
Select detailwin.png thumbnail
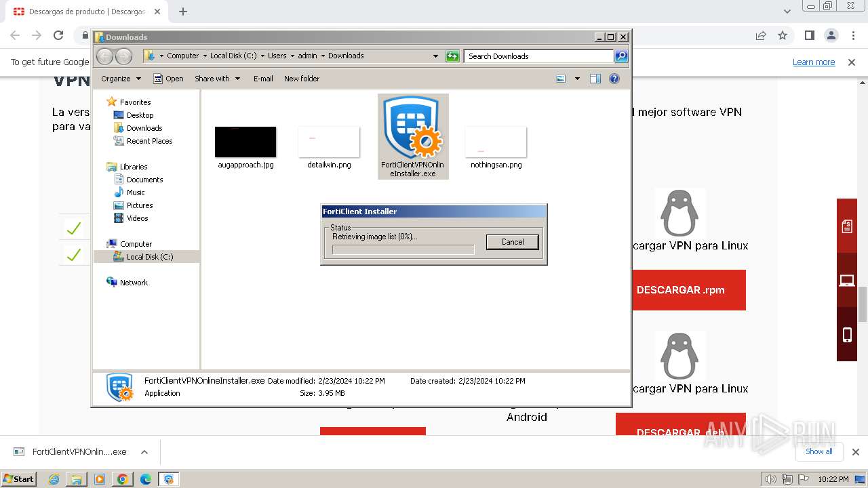pyautogui.click(x=329, y=142)
